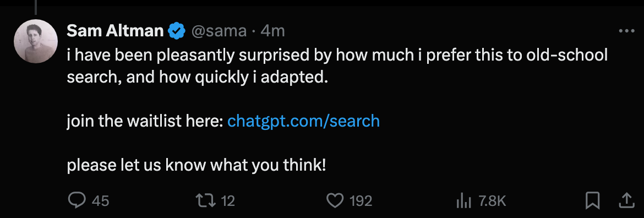Open the @sama handle profile
The image size is (644, 218).
coord(219,31)
